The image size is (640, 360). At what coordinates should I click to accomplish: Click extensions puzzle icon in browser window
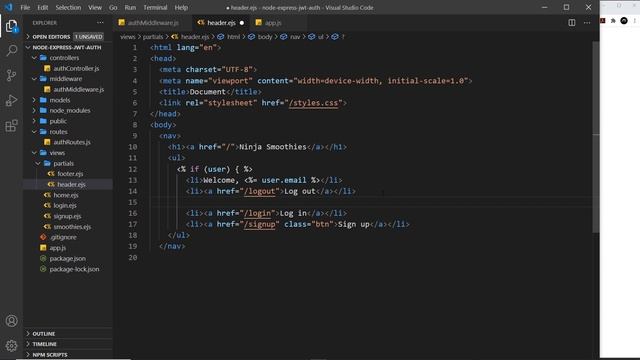click(x=613, y=21)
